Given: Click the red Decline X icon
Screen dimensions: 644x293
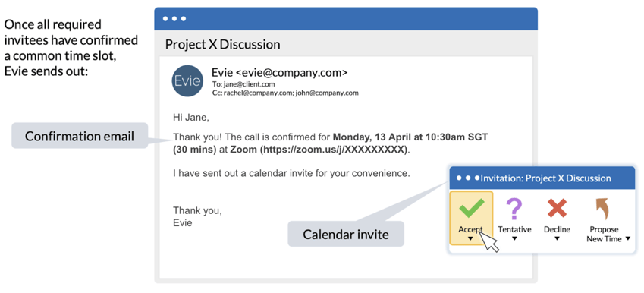Looking at the screenshot, I should click(x=557, y=208).
